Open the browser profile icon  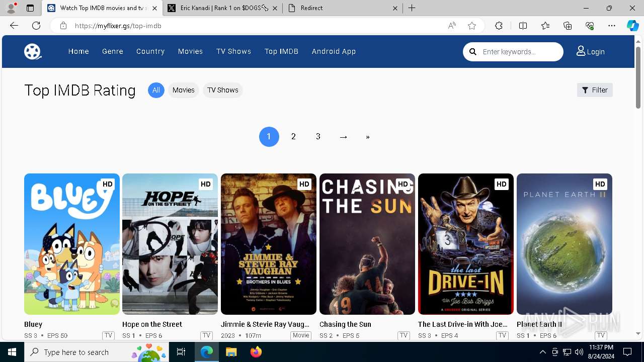pyautogui.click(x=11, y=8)
